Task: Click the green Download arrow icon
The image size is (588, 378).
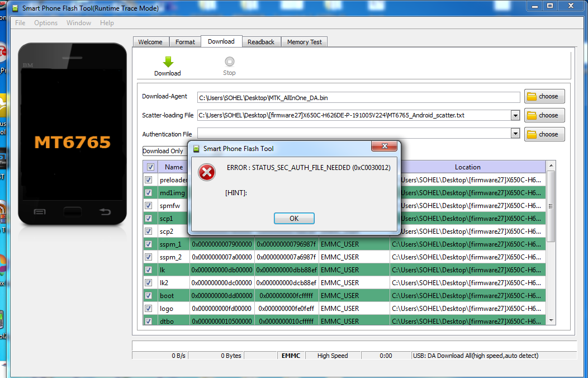Action: 168,62
